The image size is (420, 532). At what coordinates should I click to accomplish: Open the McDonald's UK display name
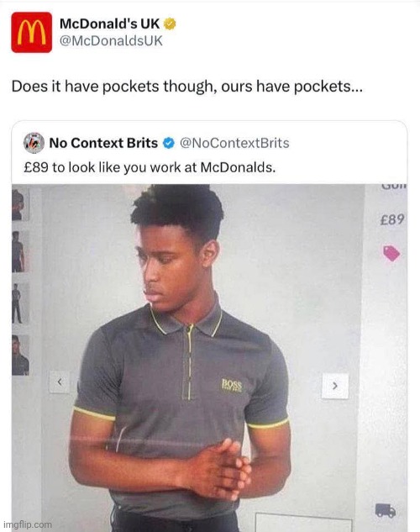coord(109,24)
